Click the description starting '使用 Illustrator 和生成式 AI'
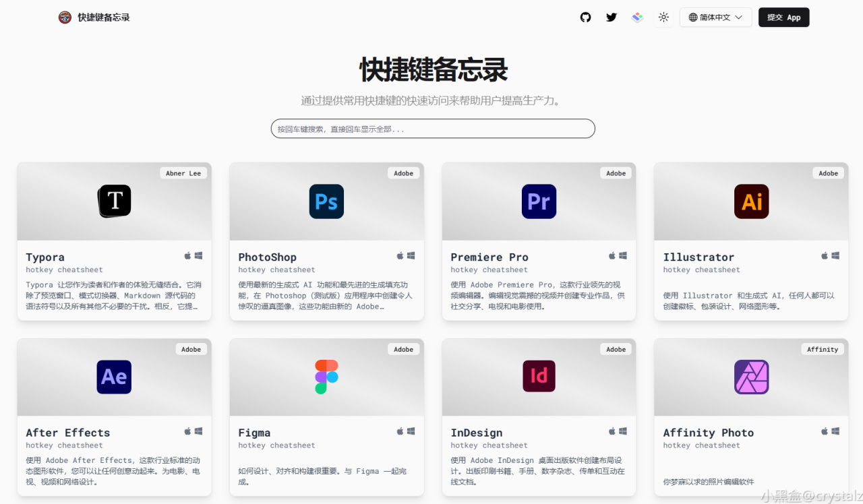Screen dimensions: 863x504 pos(748,301)
